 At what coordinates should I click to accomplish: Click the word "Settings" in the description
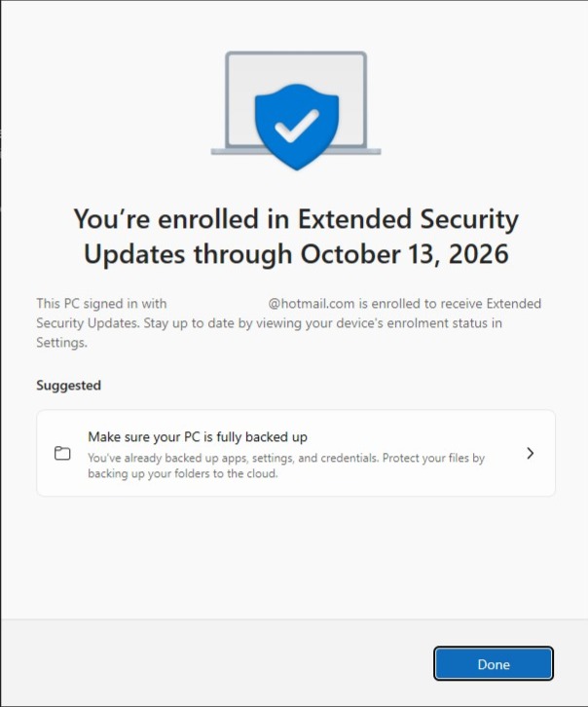click(x=61, y=343)
